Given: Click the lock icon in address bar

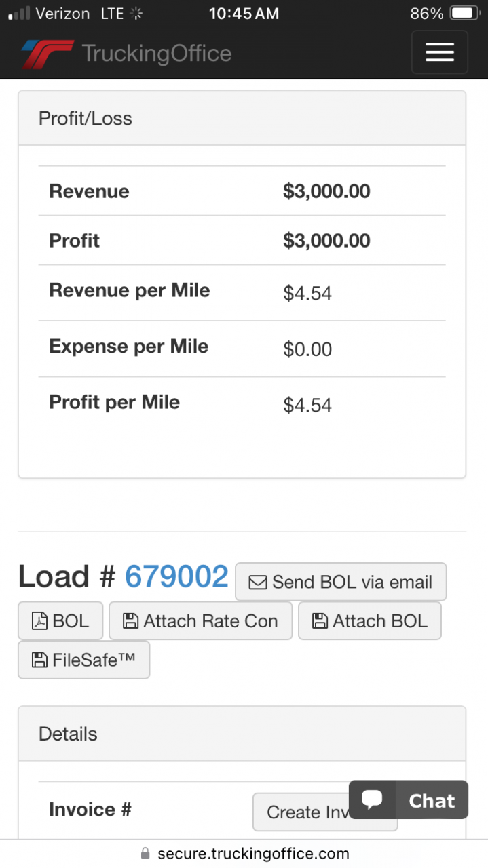Looking at the screenshot, I should coord(145,854).
